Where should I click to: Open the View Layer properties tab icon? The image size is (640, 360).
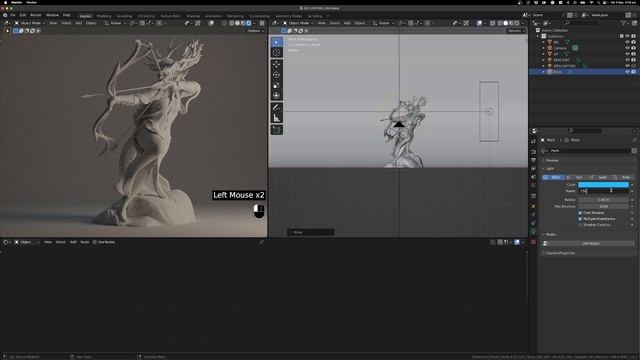click(533, 168)
